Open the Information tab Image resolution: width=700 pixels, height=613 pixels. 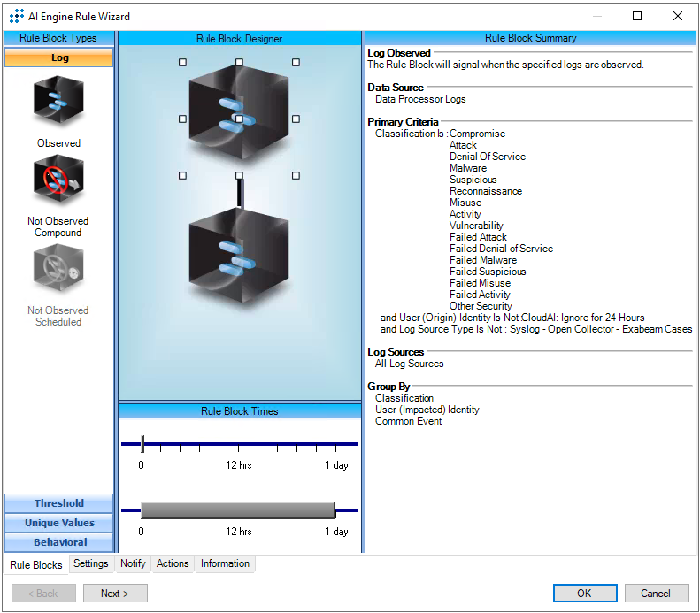pyautogui.click(x=225, y=563)
